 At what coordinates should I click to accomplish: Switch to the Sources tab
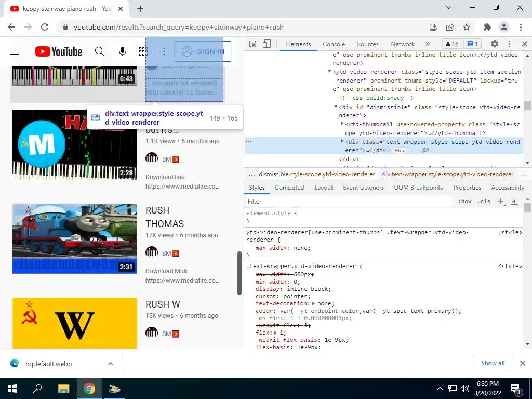point(367,44)
